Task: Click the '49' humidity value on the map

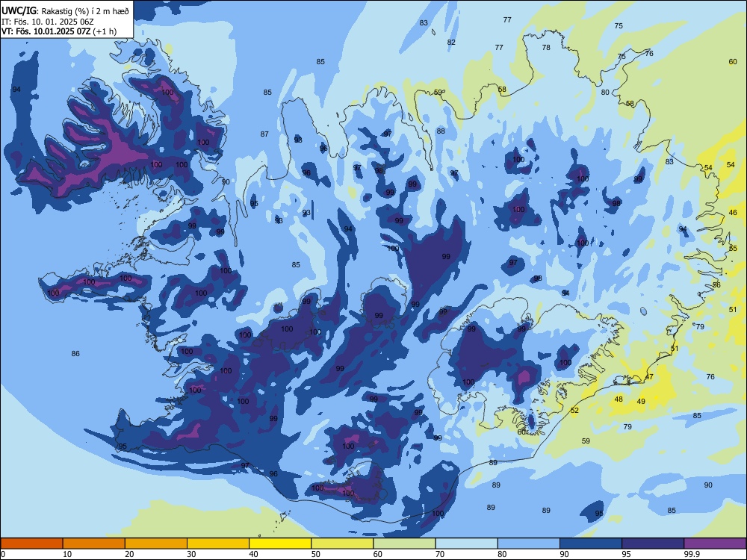Action: point(641,402)
